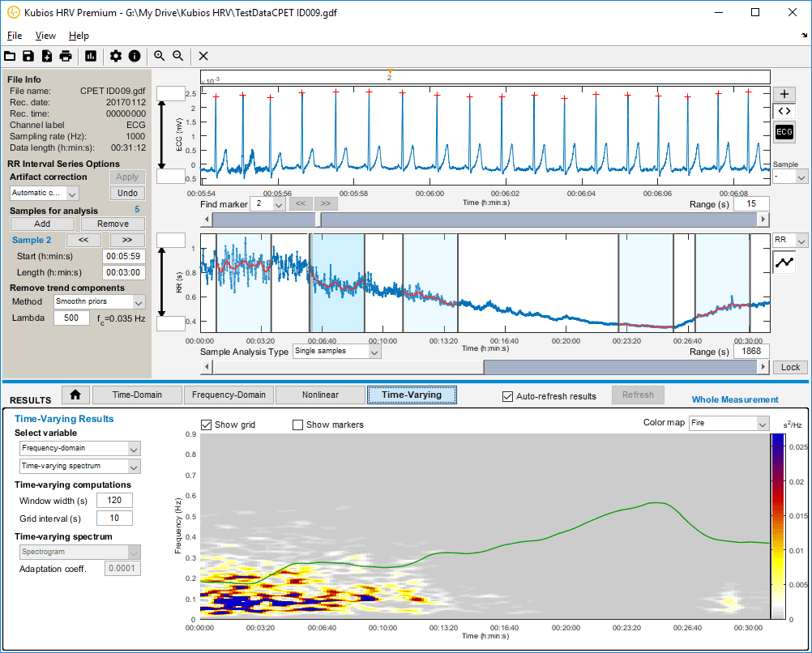
Task: Expand the Smoothn priors method dropdown
Action: (99, 301)
